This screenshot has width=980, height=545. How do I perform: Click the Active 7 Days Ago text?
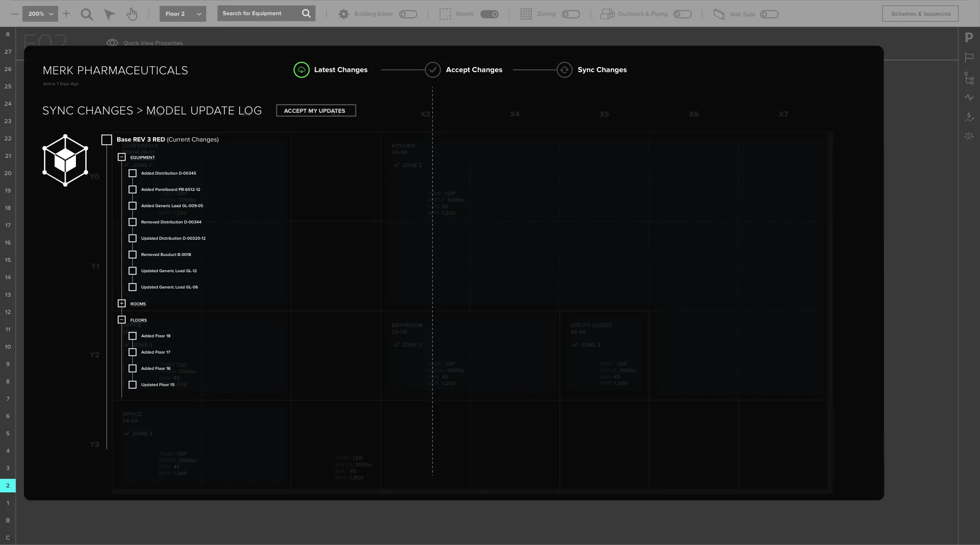(61, 84)
